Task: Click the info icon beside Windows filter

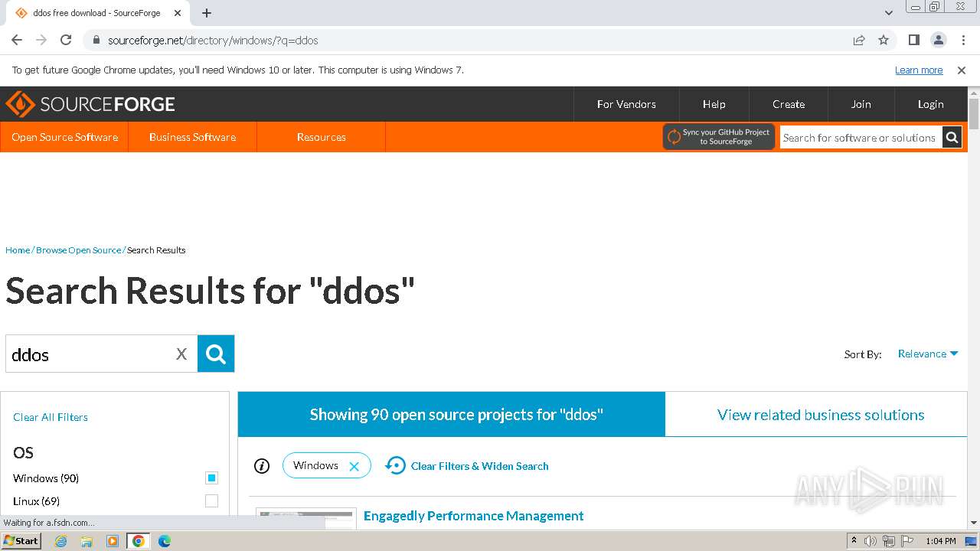Action: click(x=262, y=465)
